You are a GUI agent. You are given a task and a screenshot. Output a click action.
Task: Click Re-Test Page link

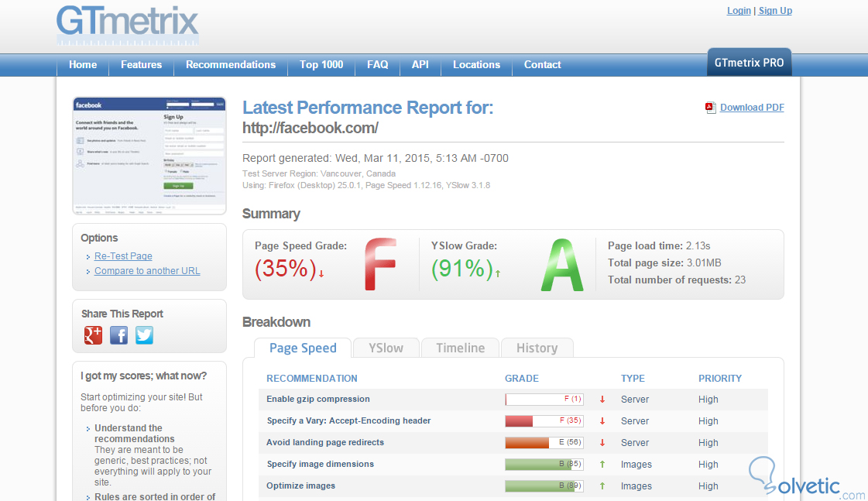click(123, 256)
